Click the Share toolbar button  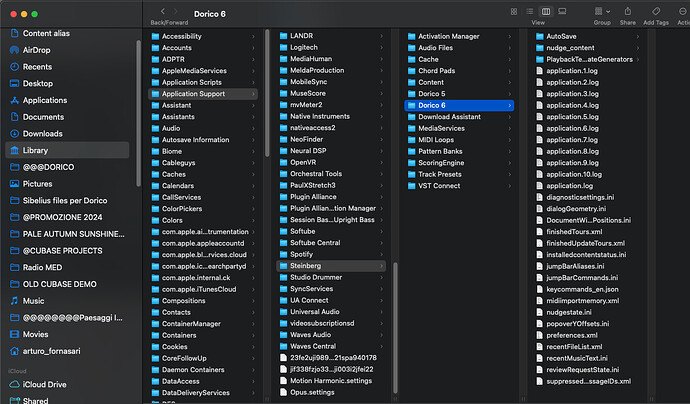(x=628, y=12)
